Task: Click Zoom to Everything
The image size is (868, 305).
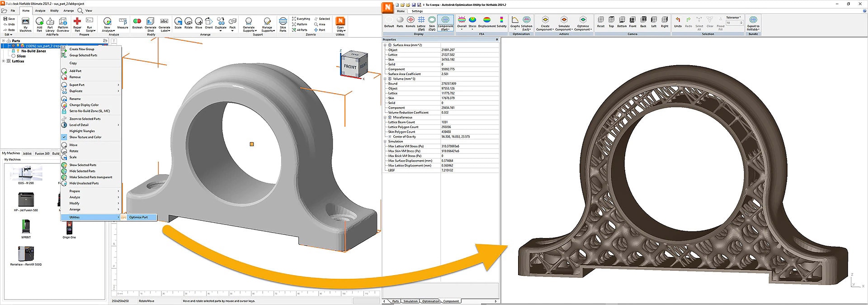Action: pyautogui.click(x=301, y=19)
